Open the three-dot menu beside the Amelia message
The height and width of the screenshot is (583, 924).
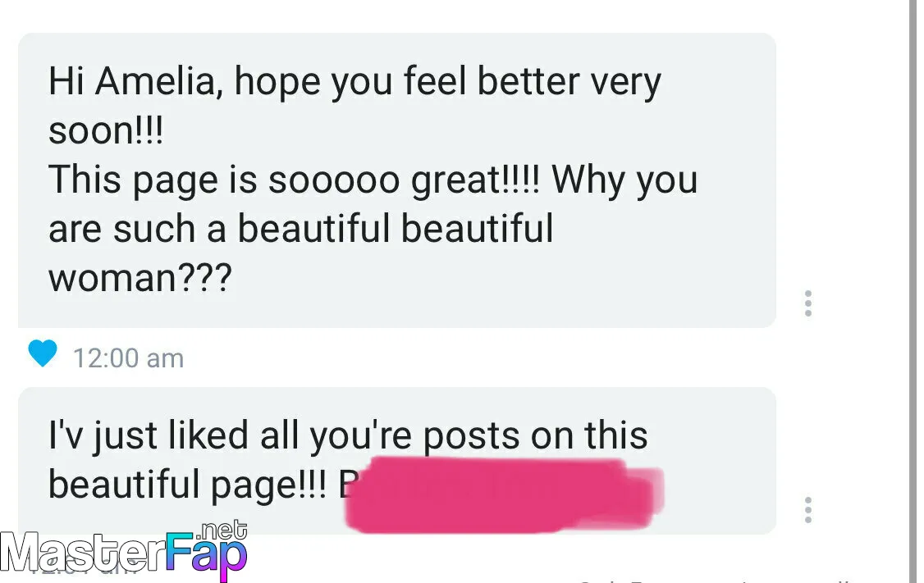tap(808, 303)
